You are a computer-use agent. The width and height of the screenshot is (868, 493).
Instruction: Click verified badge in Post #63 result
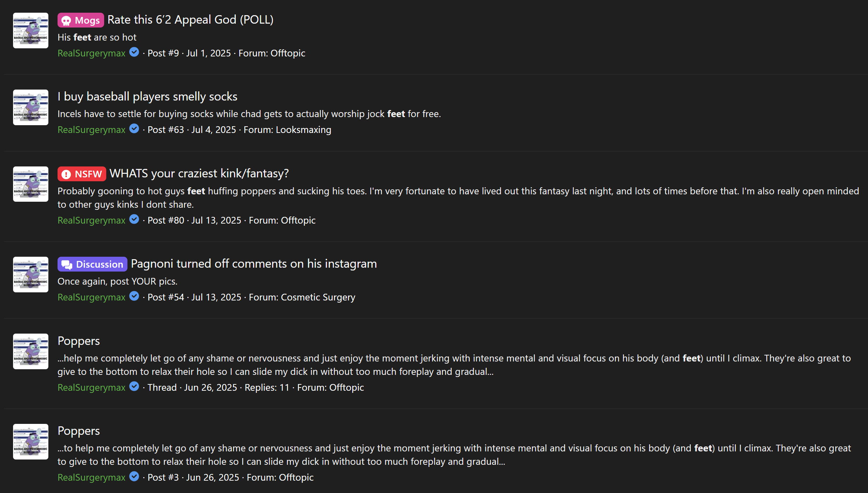(134, 129)
